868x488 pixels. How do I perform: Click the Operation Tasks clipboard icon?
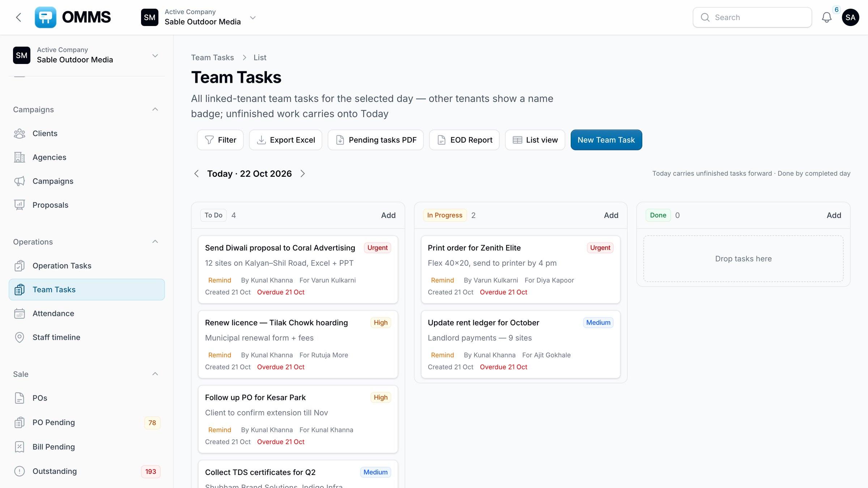[x=20, y=266]
